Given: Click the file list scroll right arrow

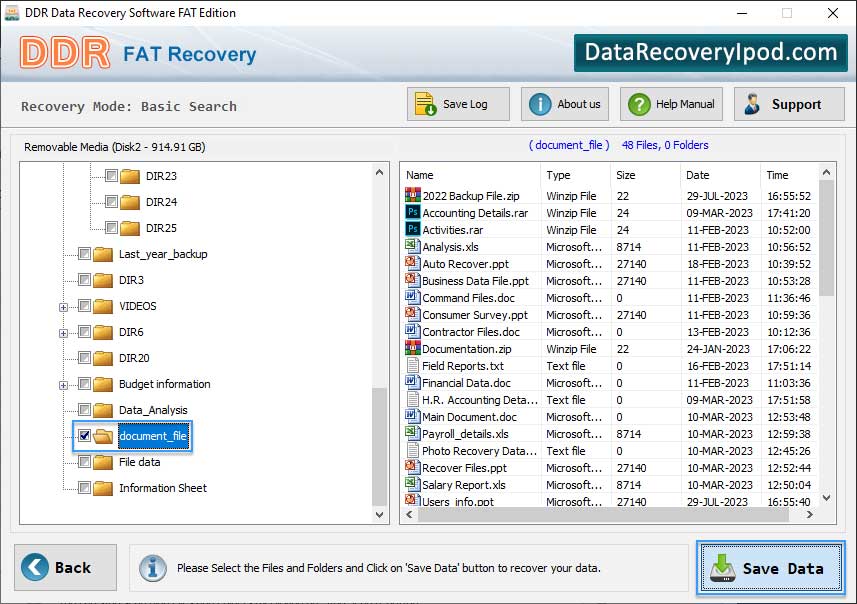Looking at the screenshot, I should click(809, 514).
